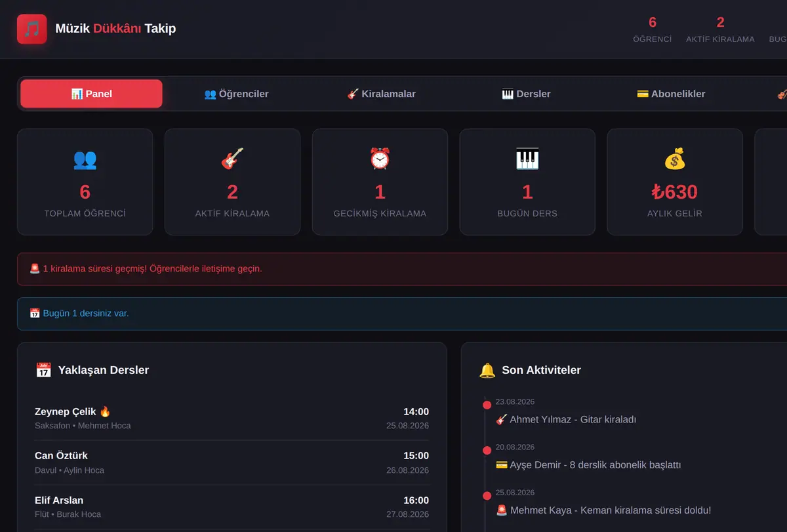Click the Yaklaşan Dersler heading
This screenshot has width=787, height=532.
(x=104, y=370)
